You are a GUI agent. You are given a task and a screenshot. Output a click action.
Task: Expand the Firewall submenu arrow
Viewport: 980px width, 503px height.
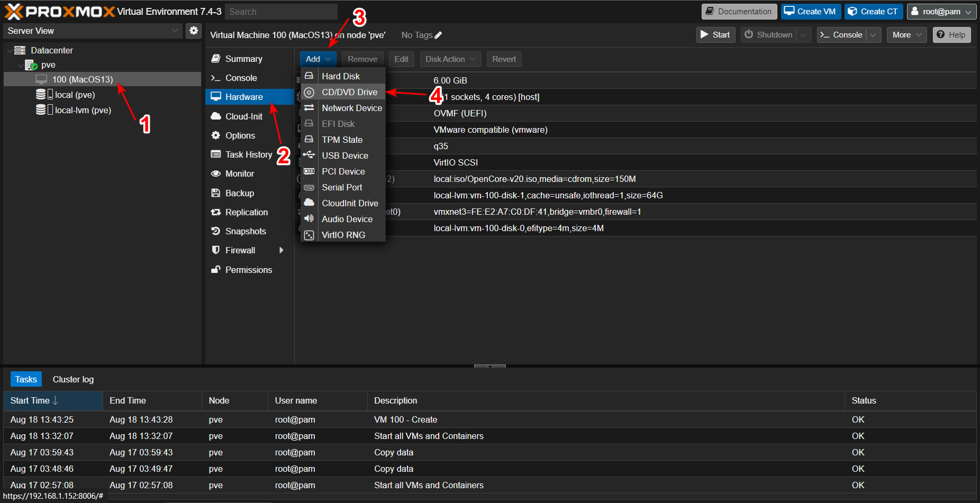pos(282,250)
